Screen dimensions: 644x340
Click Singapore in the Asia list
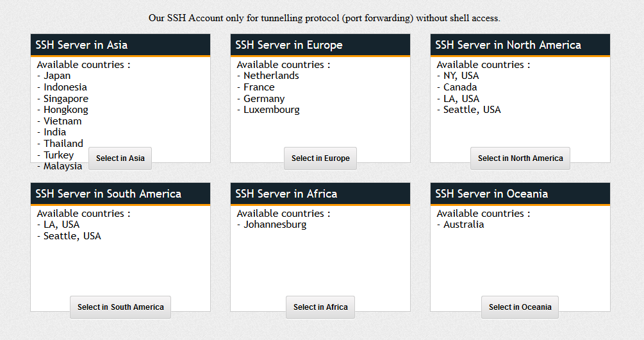(66, 99)
